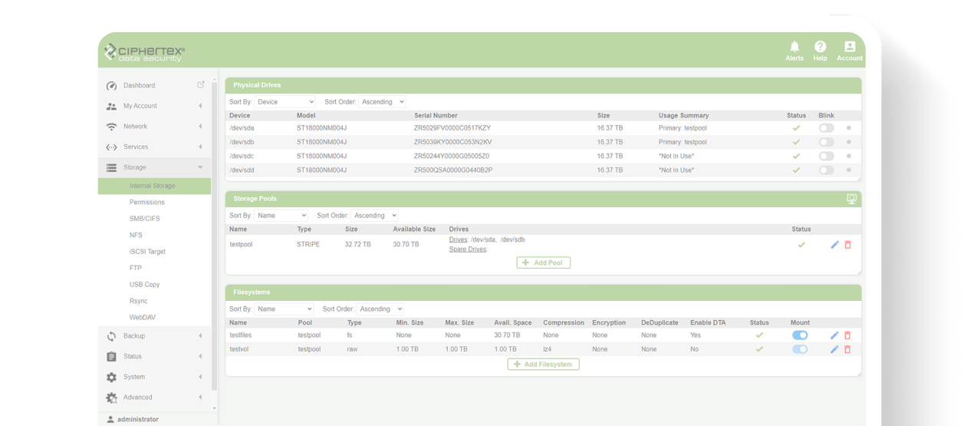The height and width of the screenshot is (426, 980).
Task: Open Physical Drives Sort By dropdown
Action: tap(285, 102)
